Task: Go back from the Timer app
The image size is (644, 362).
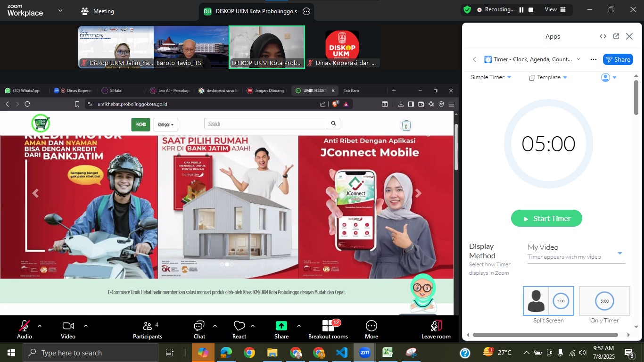Action: point(475,59)
